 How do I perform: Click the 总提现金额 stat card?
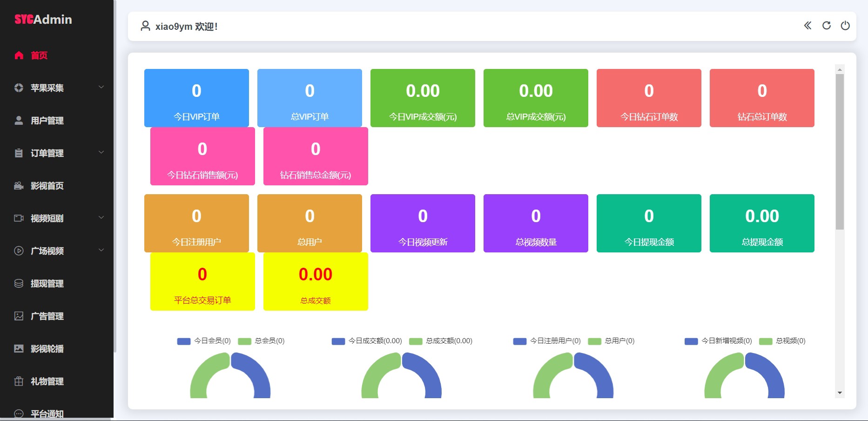[x=762, y=223]
